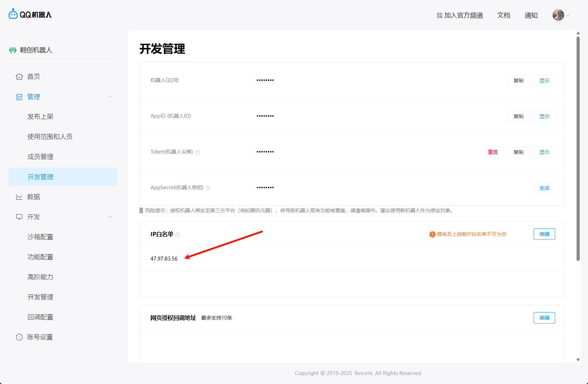Show the hidden Token value
The image size is (588, 384).
point(544,152)
